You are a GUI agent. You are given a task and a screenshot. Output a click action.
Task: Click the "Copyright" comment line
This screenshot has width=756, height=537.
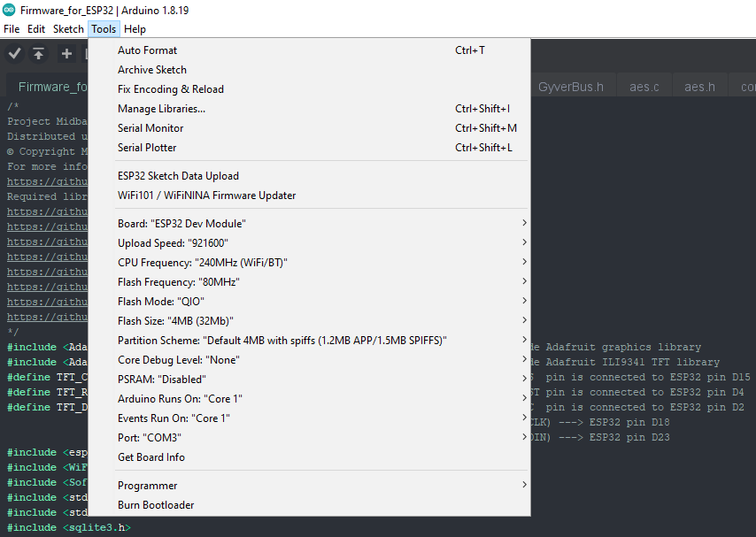click(x=47, y=151)
